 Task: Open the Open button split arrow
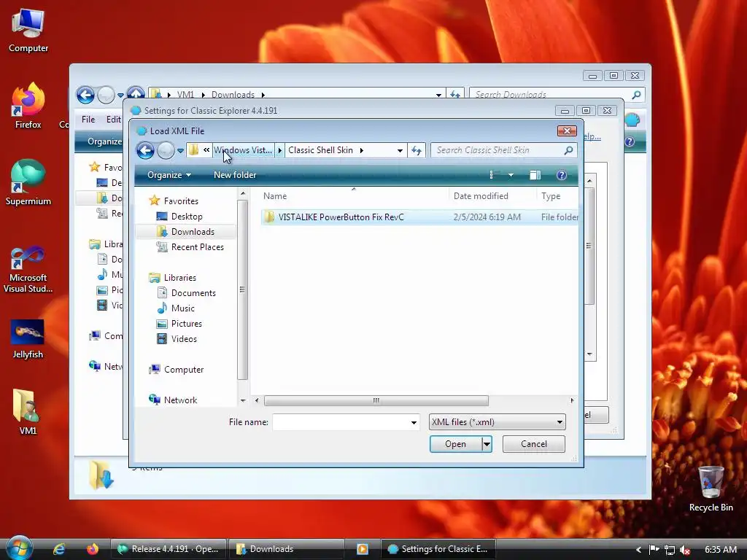487,444
